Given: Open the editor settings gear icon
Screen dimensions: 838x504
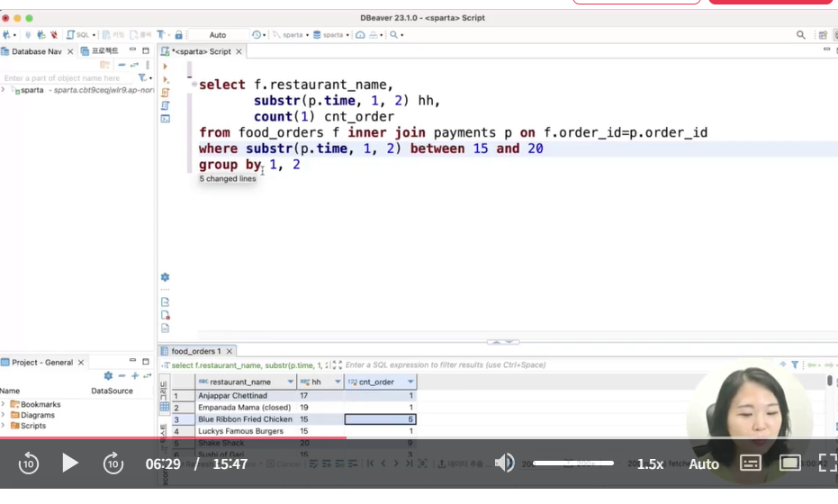Looking at the screenshot, I should tap(165, 277).
